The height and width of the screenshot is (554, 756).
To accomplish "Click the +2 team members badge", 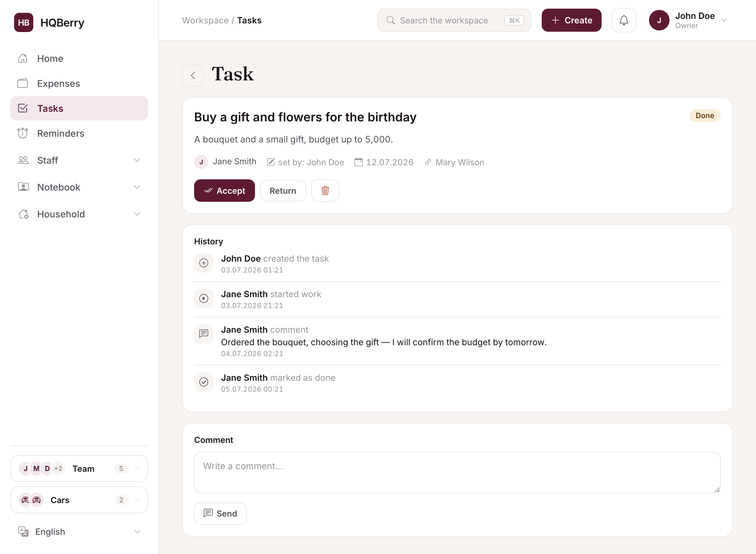I will click(x=58, y=468).
